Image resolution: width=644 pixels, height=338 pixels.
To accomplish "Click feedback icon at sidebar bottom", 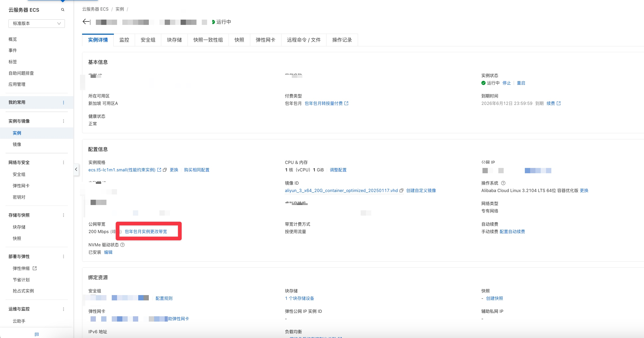I will [37, 334].
